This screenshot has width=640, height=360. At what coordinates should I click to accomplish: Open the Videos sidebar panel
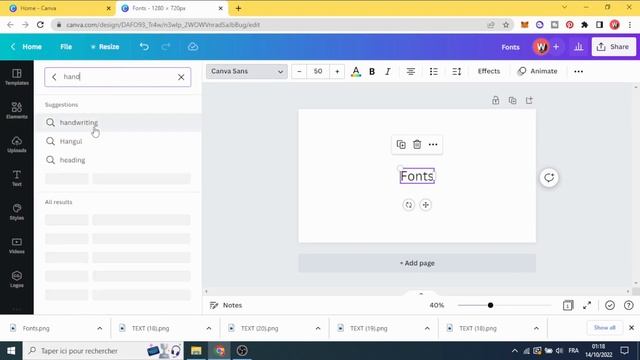(x=17, y=246)
